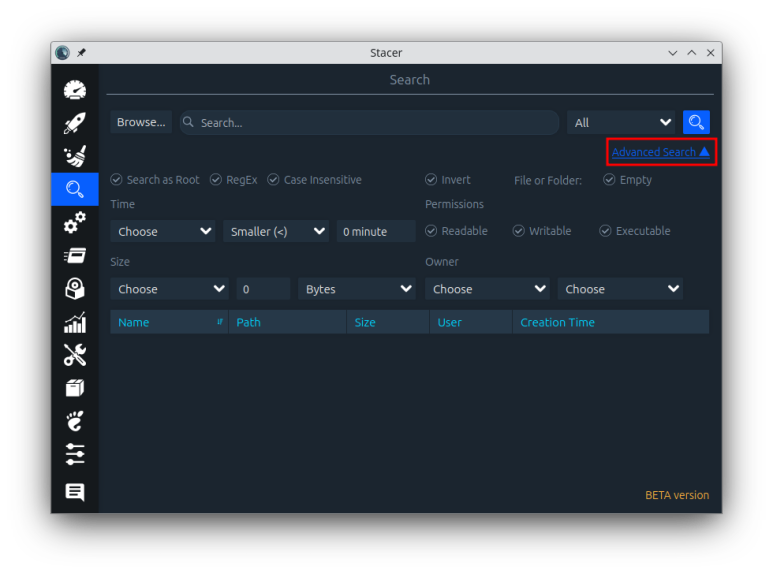Open Resources chart icon

coord(75,322)
